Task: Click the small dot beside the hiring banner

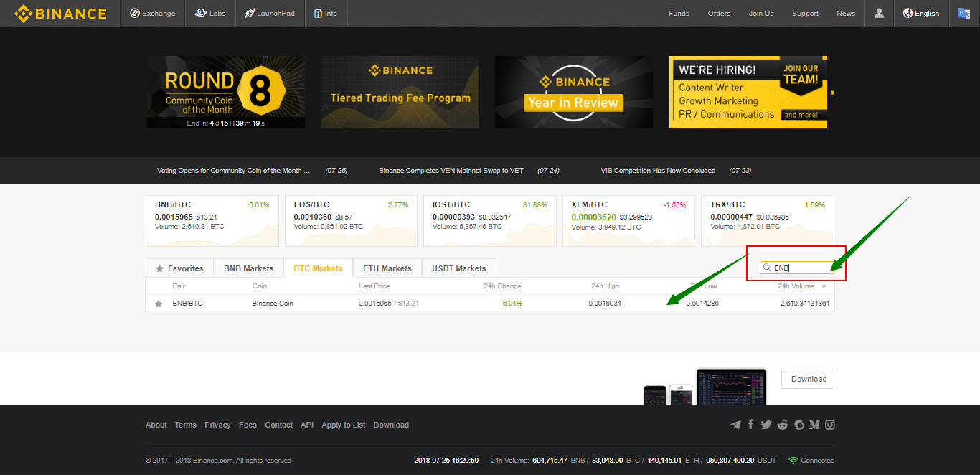Action: point(832,93)
